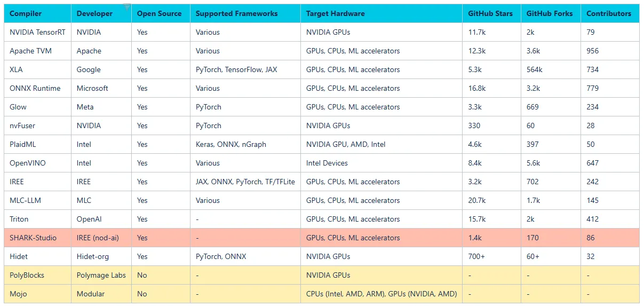Click the IREE (nod-ai) developer cell
644x306 pixels.
click(101, 238)
